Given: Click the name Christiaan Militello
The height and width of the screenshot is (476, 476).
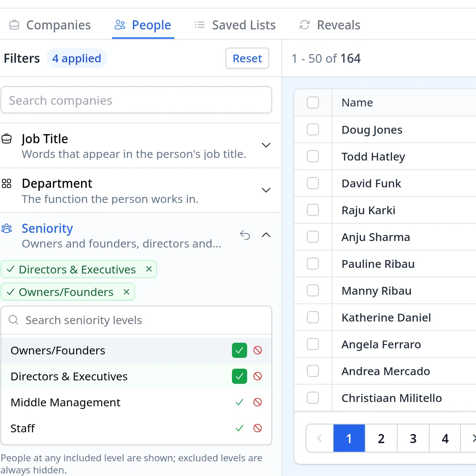Looking at the screenshot, I should 392,398.
